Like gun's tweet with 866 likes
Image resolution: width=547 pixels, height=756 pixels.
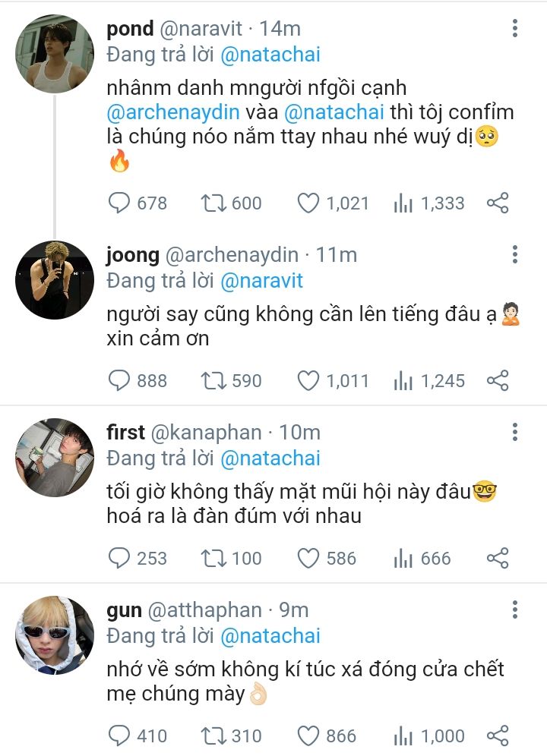308,736
